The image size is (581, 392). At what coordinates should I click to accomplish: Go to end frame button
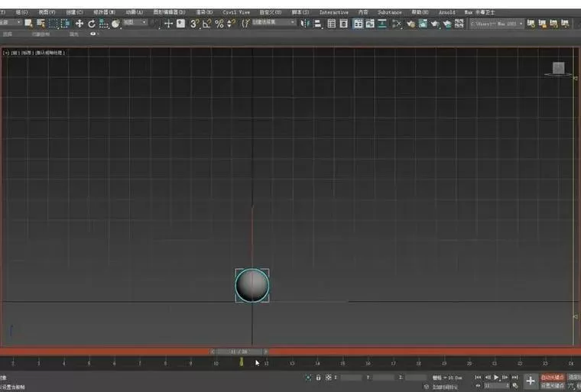514,377
